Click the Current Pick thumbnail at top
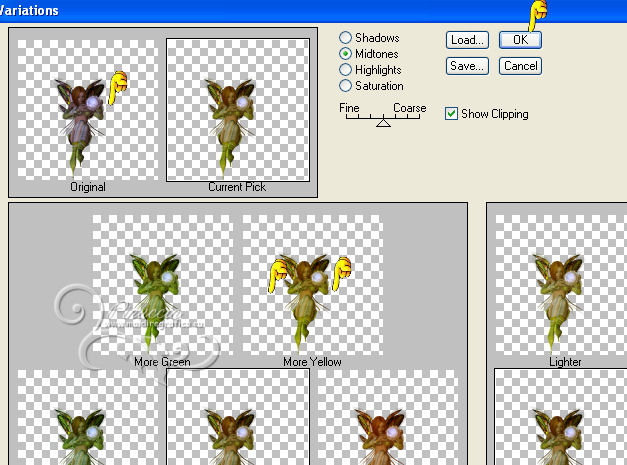 (x=238, y=110)
